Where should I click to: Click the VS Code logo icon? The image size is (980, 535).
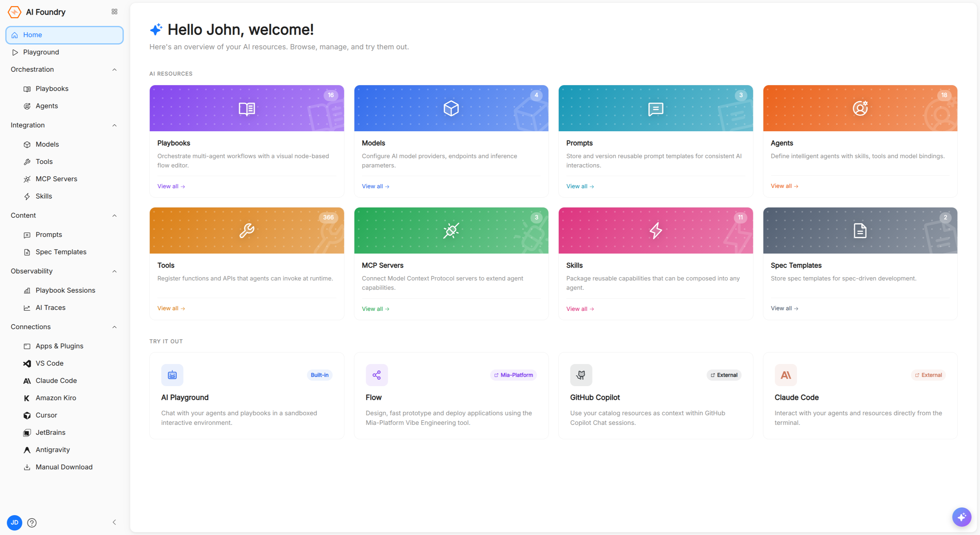point(27,363)
